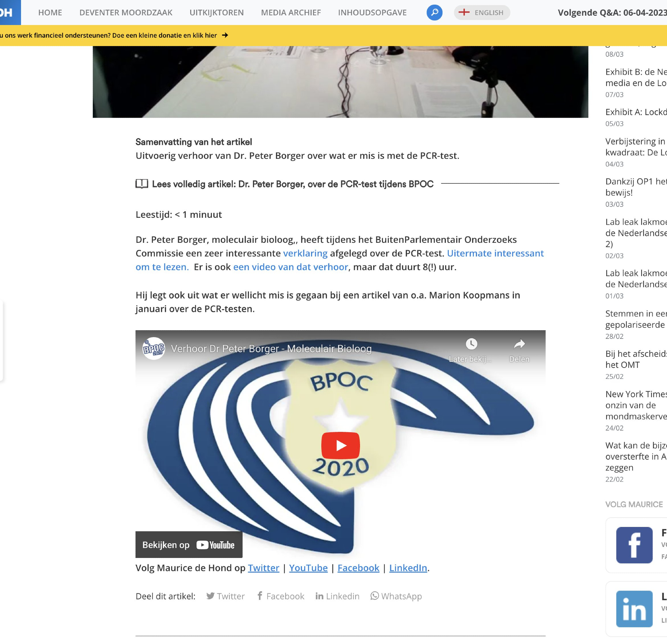Open the Media Archief menu
This screenshot has width=667, height=644.
click(x=291, y=13)
